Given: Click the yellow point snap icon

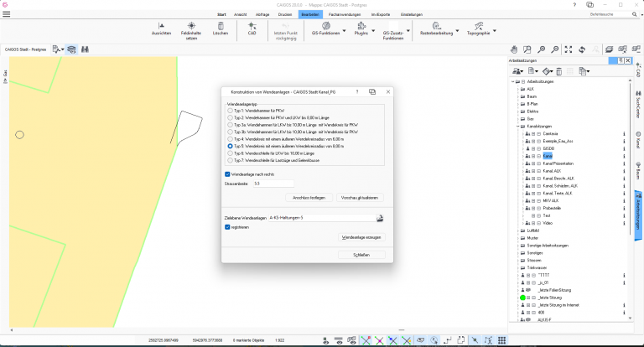Looking at the screenshot, I should [407, 340].
